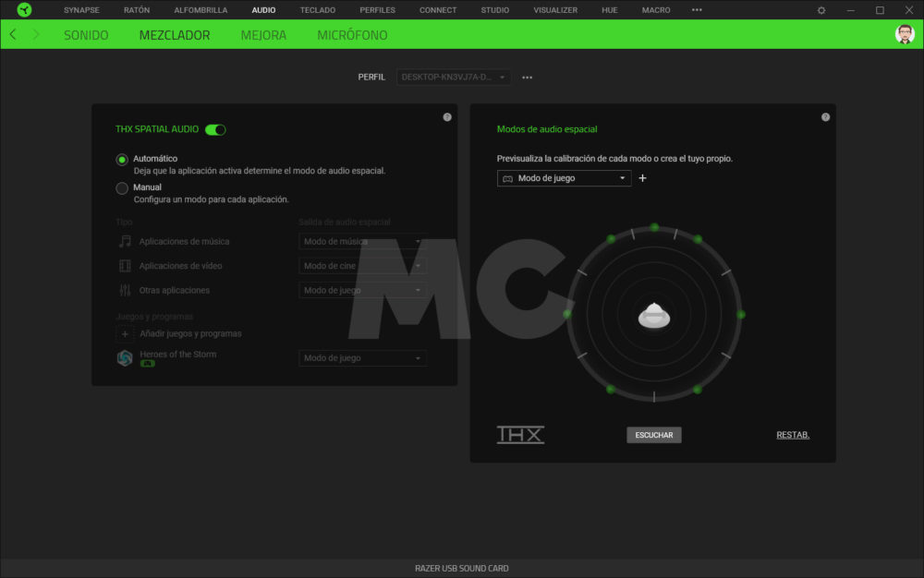924x578 pixels.
Task: Click the back navigation arrow
Action: pyautogui.click(x=12, y=35)
